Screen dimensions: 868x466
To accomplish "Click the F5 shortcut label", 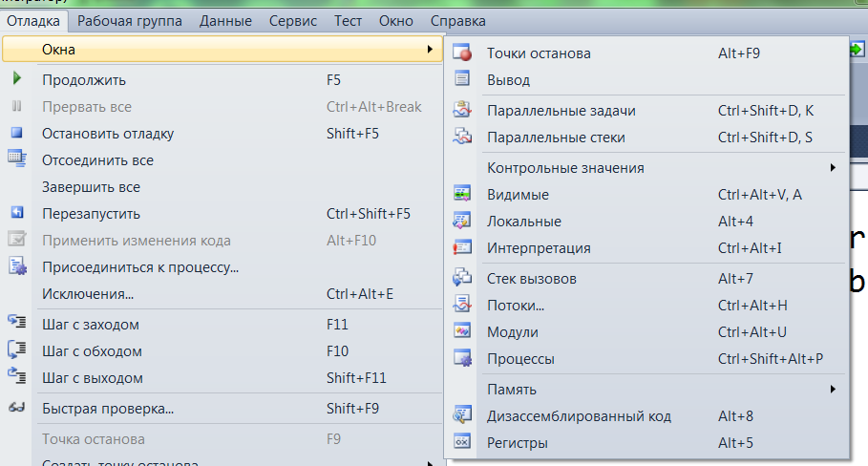I will [x=334, y=80].
